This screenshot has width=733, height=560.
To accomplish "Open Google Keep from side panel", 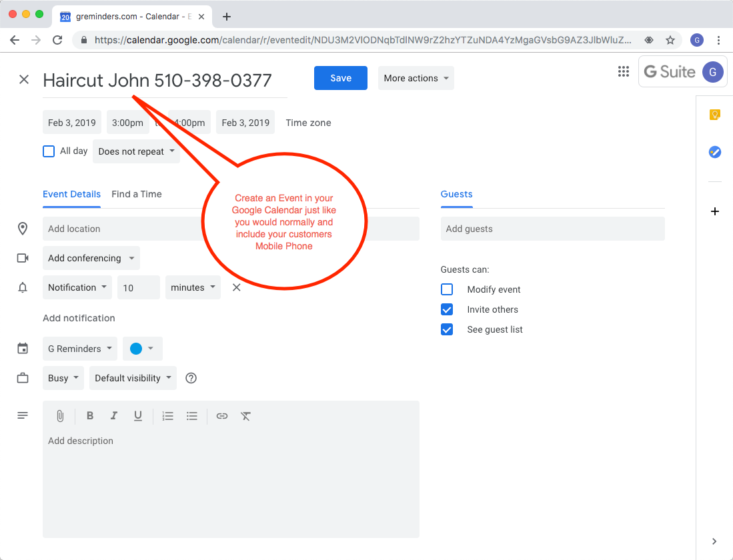I will click(x=714, y=115).
